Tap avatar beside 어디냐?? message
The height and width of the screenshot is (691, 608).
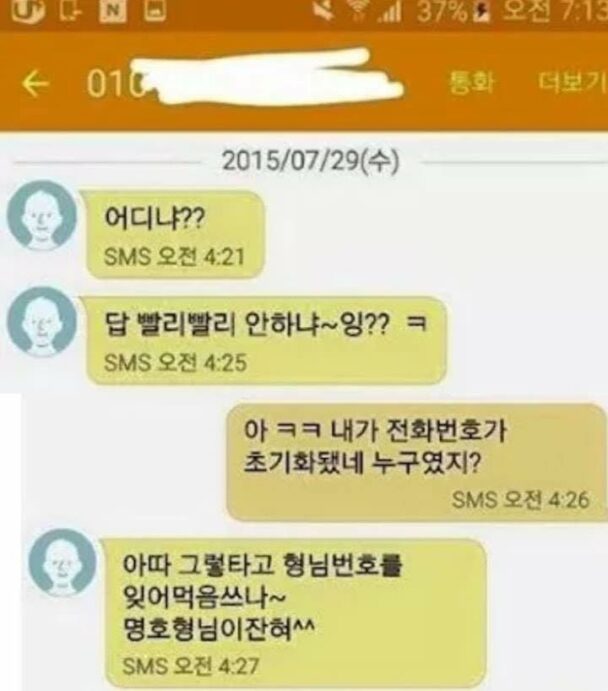pyautogui.click(x=41, y=216)
